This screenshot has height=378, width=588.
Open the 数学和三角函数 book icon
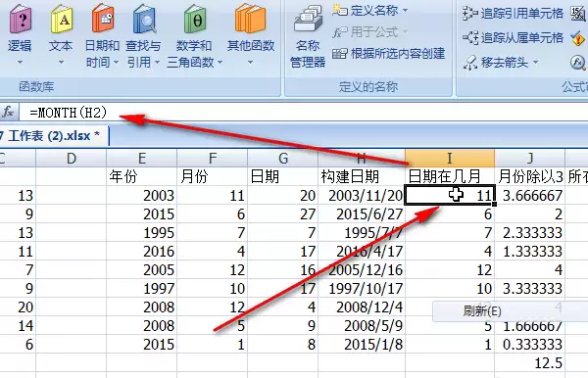(195, 19)
